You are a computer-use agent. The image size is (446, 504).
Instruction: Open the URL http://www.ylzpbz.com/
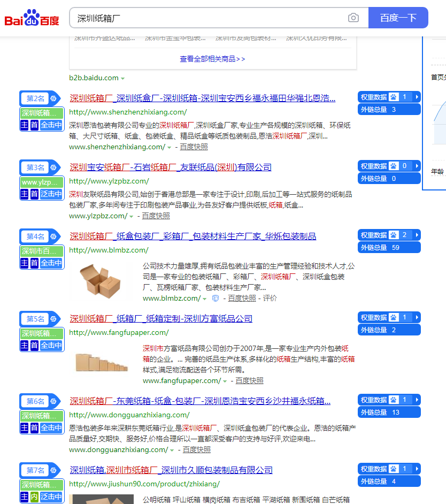[109, 181]
